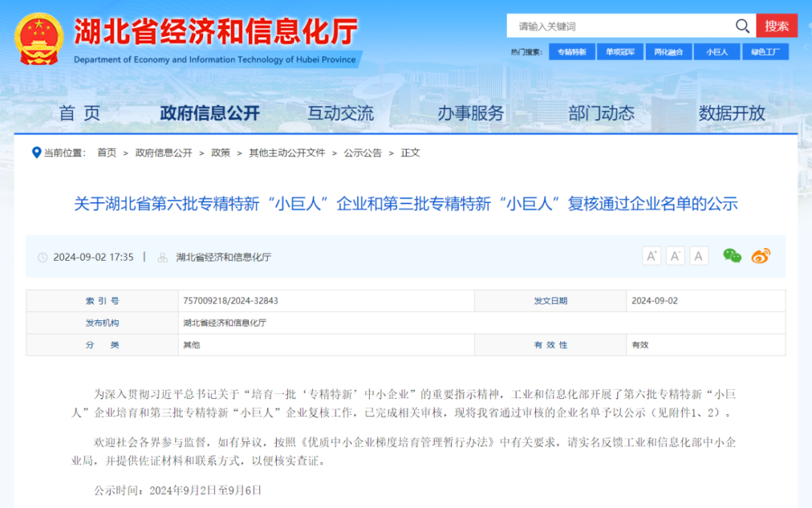Click the A icon to reset font size
Screen dimensions: 812x508
[699, 256]
